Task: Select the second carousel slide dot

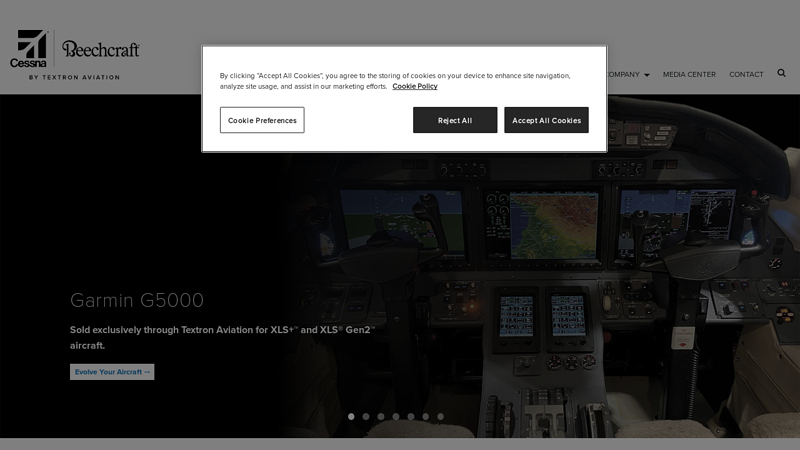Action: [366, 417]
